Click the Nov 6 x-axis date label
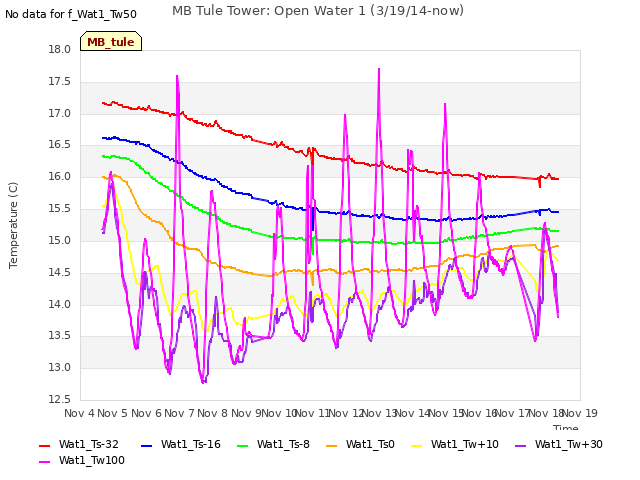This screenshot has height=480, width=640. click(146, 413)
